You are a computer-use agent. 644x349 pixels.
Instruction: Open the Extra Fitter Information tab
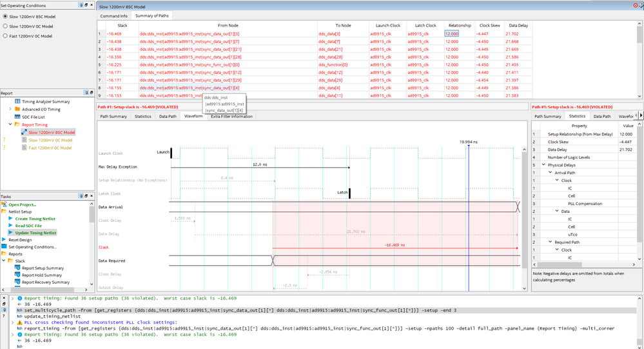tap(231, 116)
